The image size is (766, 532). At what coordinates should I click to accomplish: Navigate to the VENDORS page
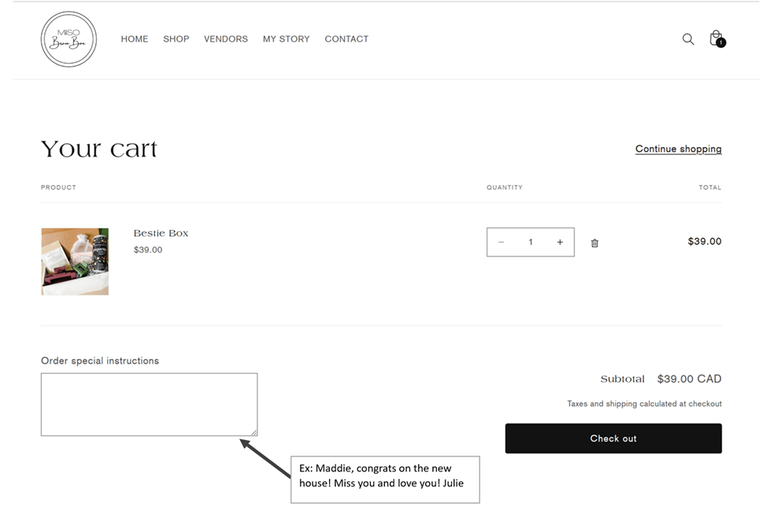coord(226,39)
